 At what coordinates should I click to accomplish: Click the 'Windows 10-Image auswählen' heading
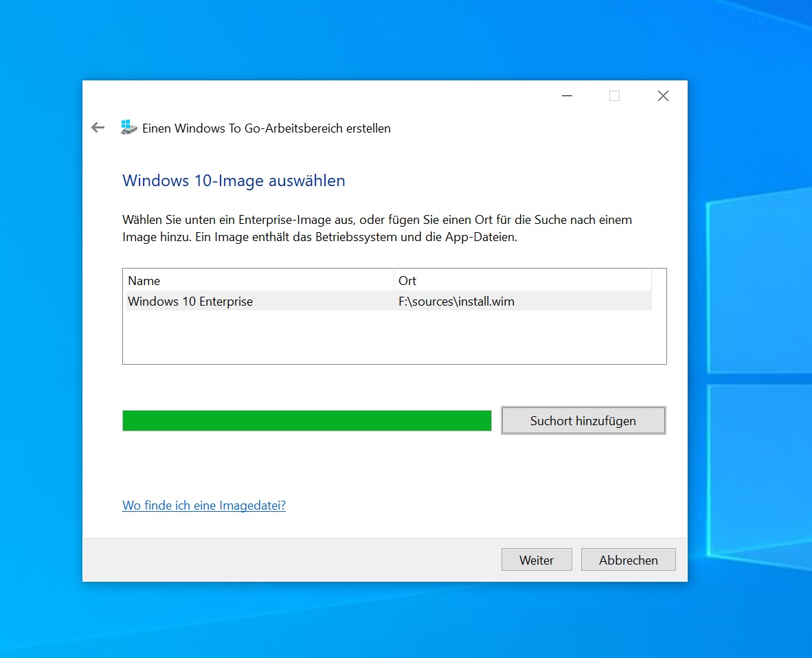pyautogui.click(x=234, y=181)
